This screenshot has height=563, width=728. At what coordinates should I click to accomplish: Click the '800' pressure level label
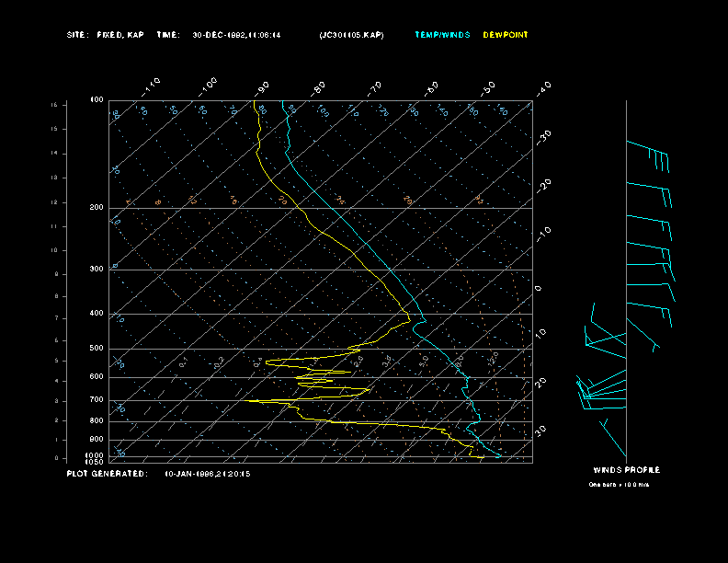coord(97,420)
